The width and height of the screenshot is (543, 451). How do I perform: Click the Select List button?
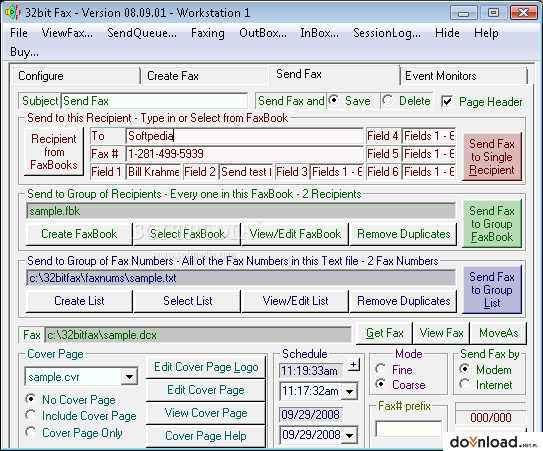tap(187, 301)
